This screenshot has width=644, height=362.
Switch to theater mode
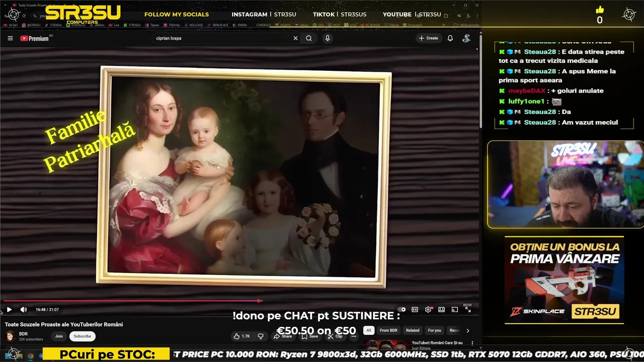(x=441, y=310)
